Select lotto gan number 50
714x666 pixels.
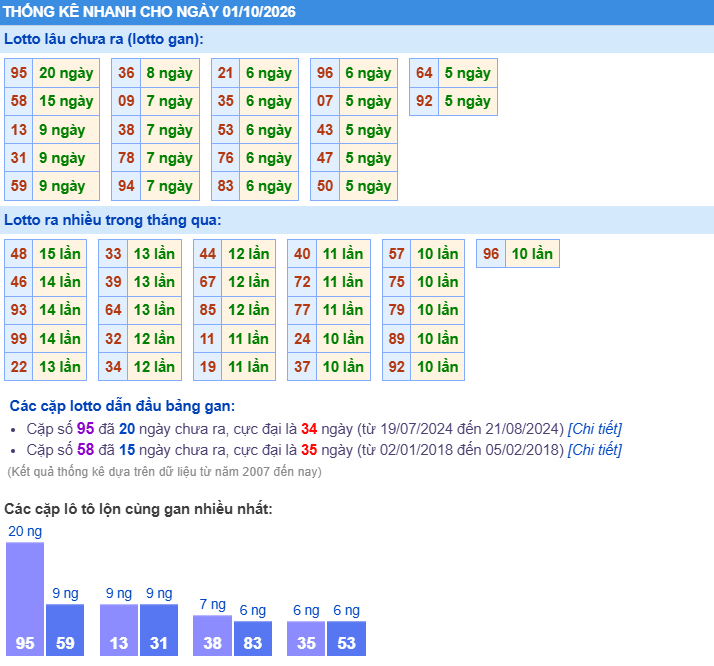[325, 186]
